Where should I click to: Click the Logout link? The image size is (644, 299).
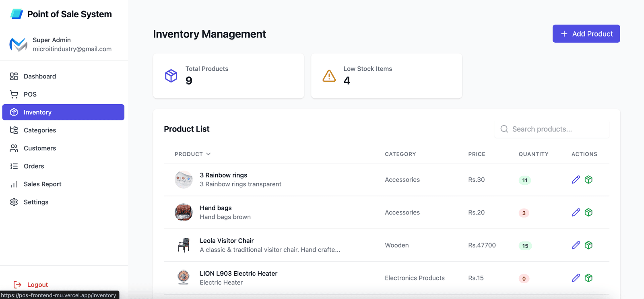(31, 285)
